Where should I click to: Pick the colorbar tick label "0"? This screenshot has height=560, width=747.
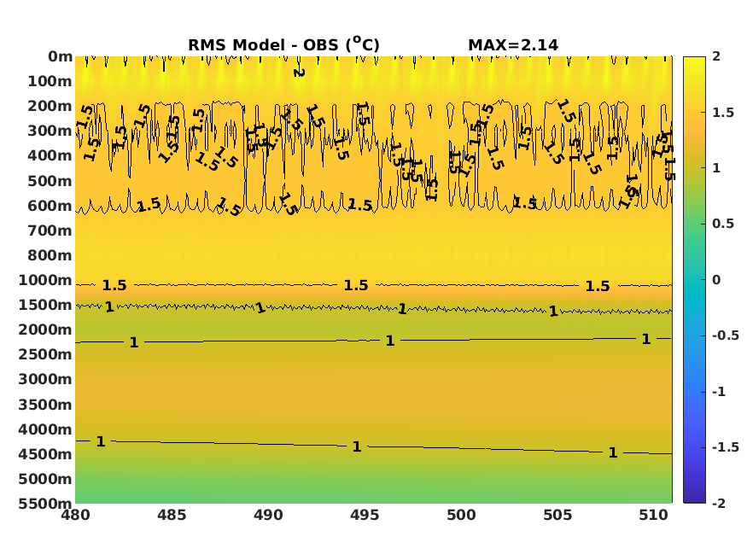716,280
